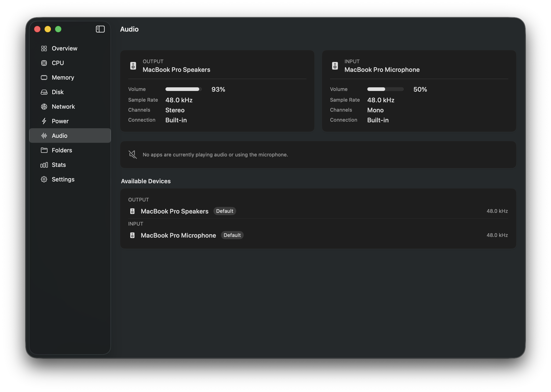Select MacBook Pro Microphone in Available Devices
Screen dimensions: 551x392
pyautogui.click(x=318, y=235)
